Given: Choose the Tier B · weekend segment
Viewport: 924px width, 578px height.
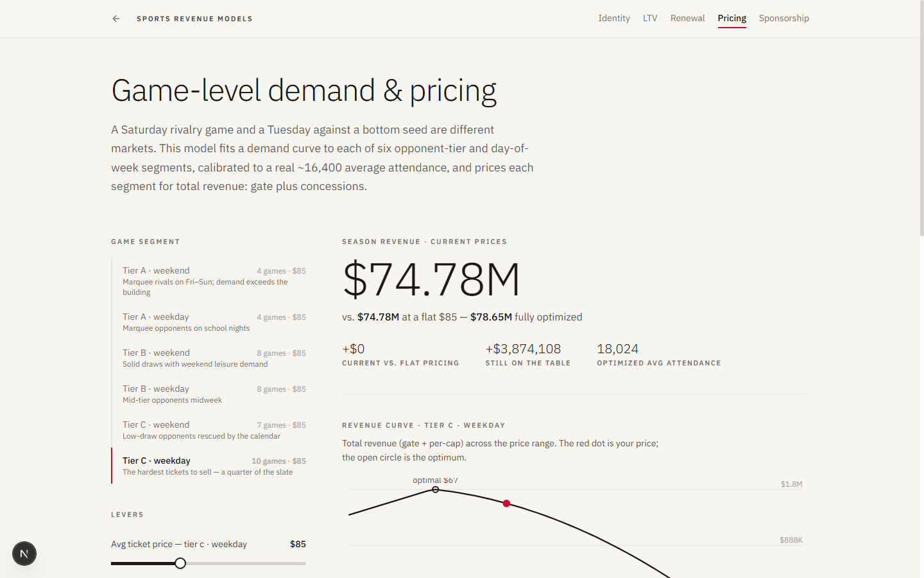Looking at the screenshot, I should coord(209,358).
